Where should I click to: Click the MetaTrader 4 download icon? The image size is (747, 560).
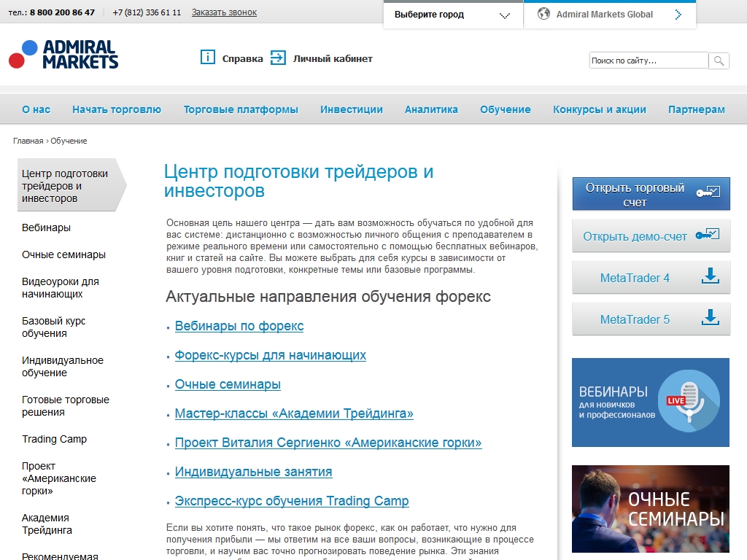pos(709,277)
